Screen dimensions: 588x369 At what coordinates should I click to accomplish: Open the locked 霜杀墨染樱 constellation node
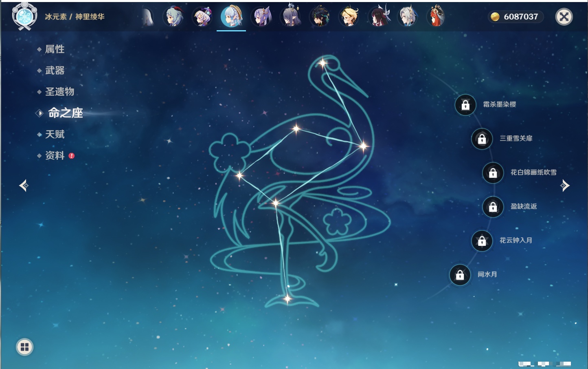point(465,105)
